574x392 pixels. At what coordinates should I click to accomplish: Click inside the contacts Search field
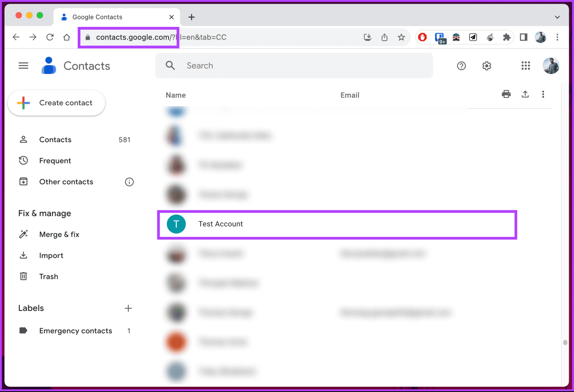coord(262,65)
